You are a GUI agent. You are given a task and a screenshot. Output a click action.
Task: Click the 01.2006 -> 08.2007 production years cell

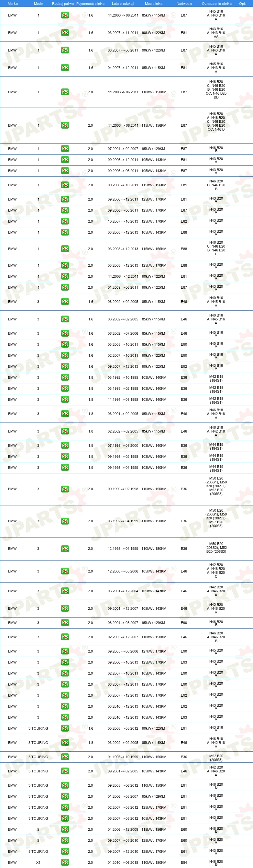tap(123, 796)
